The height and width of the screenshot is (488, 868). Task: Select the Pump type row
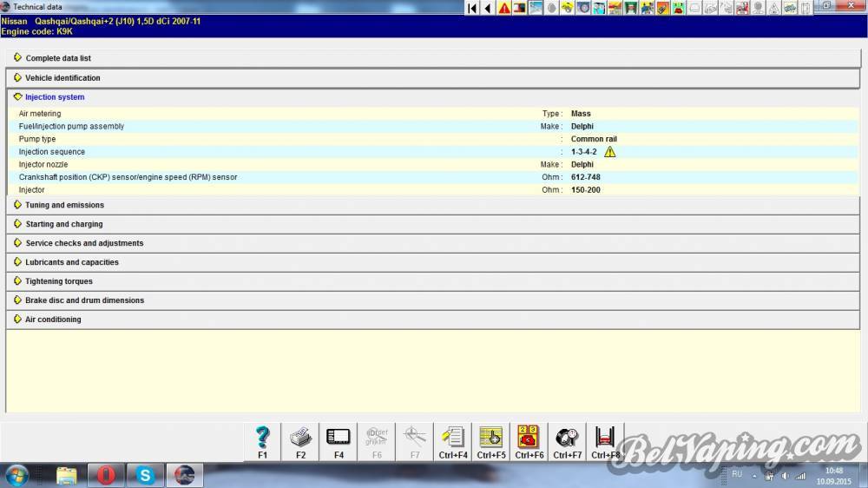click(x=434, y=139)
